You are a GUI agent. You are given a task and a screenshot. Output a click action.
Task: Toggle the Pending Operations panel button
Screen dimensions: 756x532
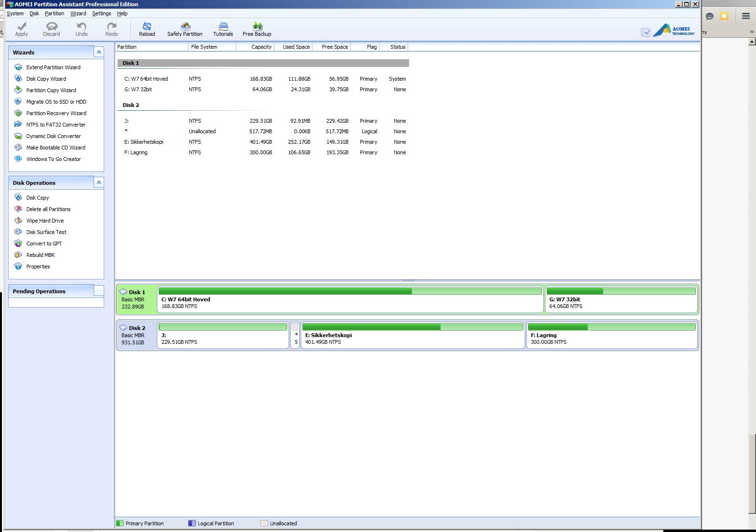point(99,291)
